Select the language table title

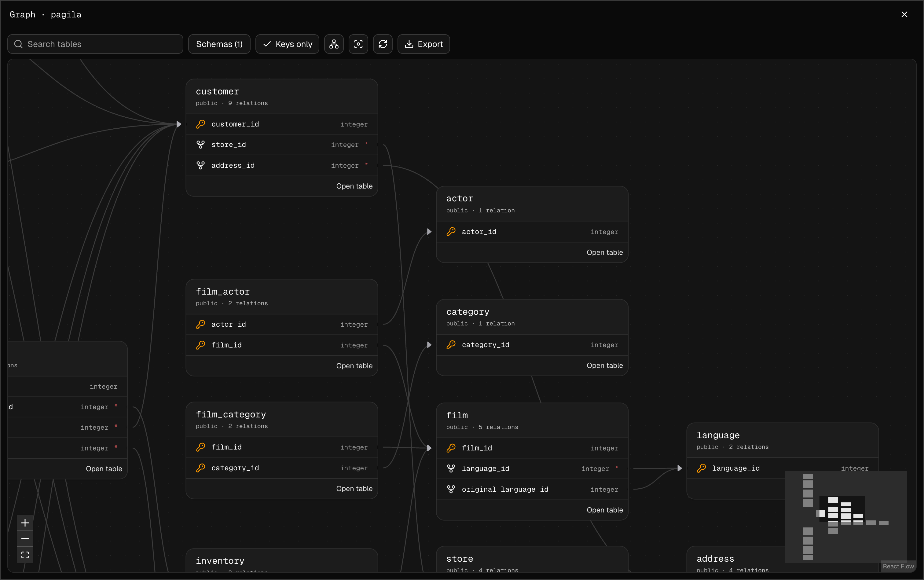(718, 435)
